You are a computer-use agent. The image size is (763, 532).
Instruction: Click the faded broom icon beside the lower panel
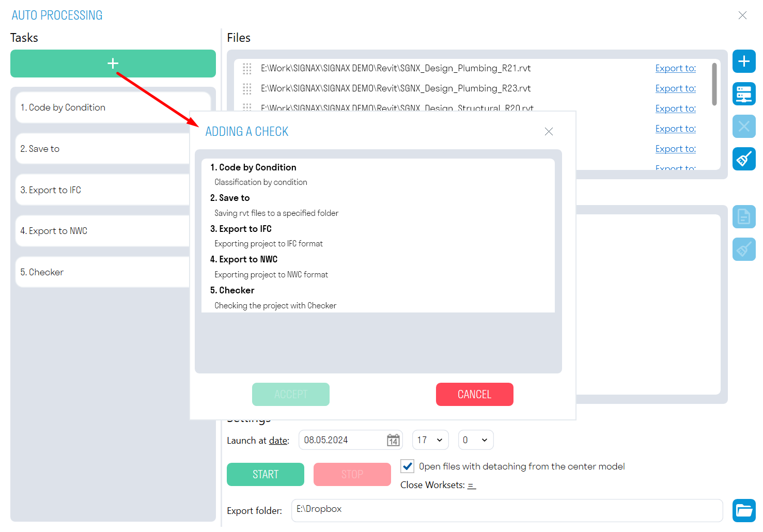pyautogui.click(x=744, y=249)
